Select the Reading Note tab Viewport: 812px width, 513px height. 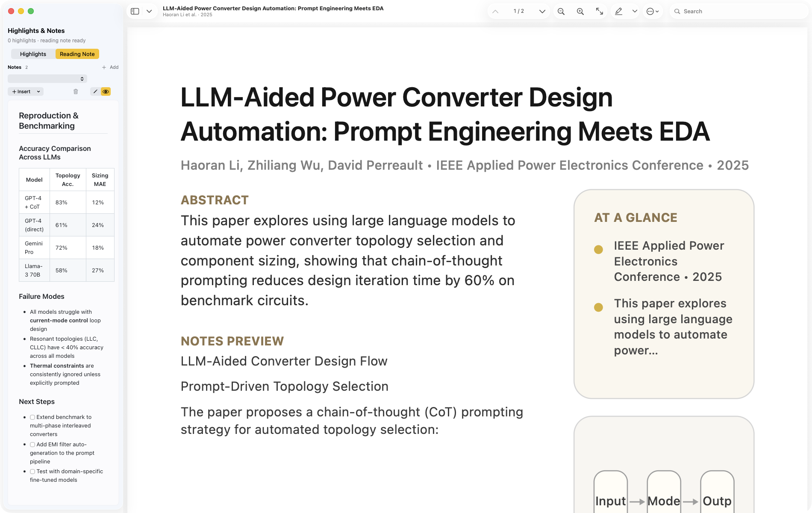click(x=77, y=54)
